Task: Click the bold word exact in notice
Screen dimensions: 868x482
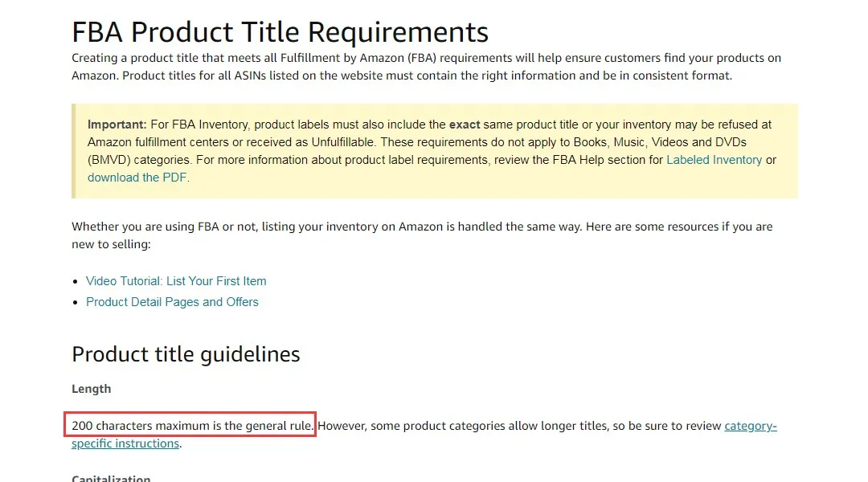Action: point(465,125)
